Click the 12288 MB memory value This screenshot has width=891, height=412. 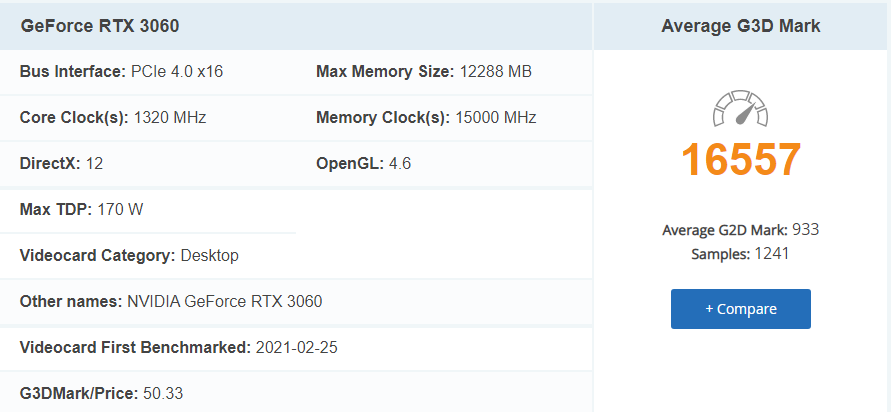pos(496,72)
